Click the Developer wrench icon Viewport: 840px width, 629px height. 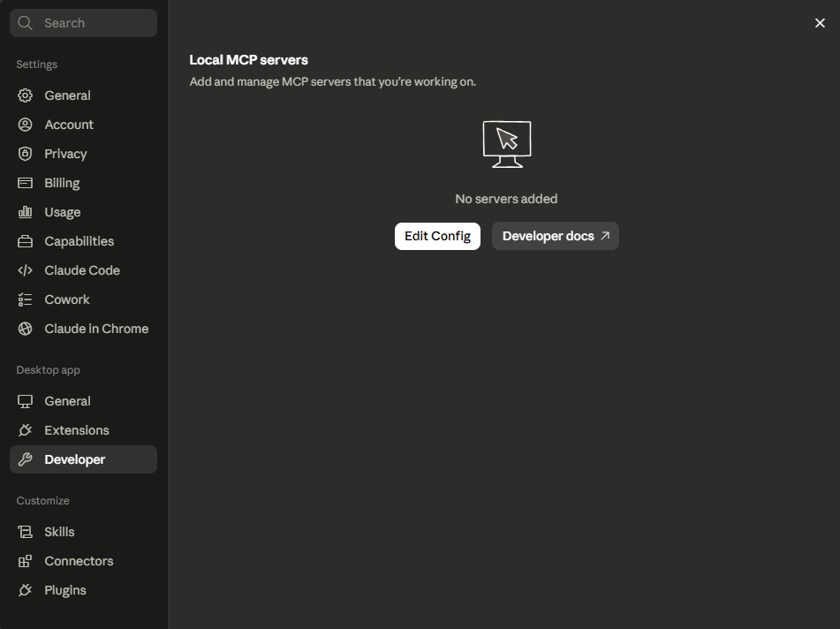click(26, 459)
